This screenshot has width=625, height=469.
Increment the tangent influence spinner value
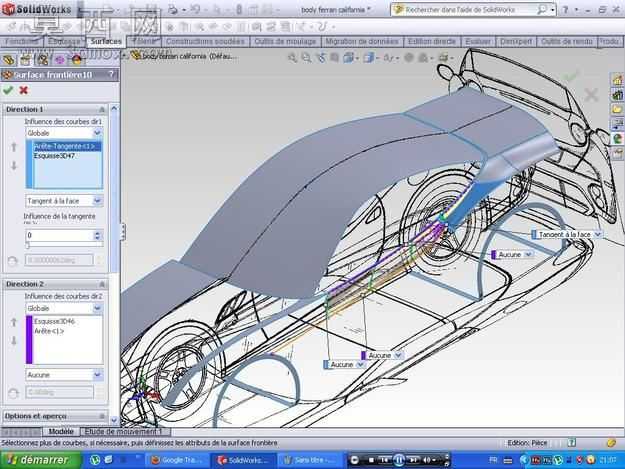point(97,233)
